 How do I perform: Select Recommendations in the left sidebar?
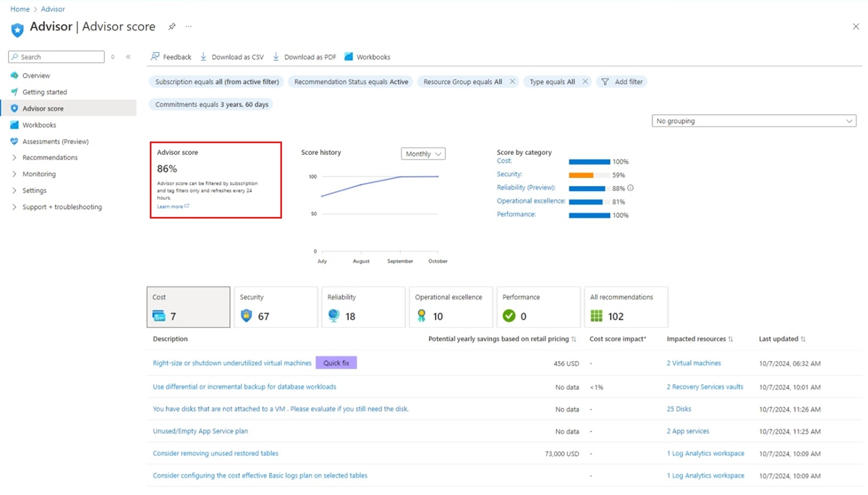[x=49, y=157]
